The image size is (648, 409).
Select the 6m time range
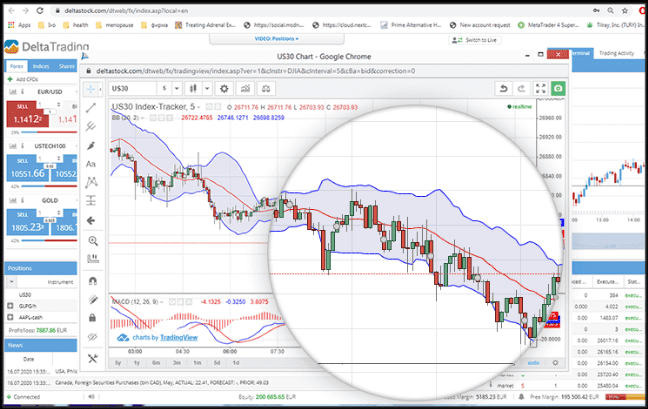[x=156, y=363]
